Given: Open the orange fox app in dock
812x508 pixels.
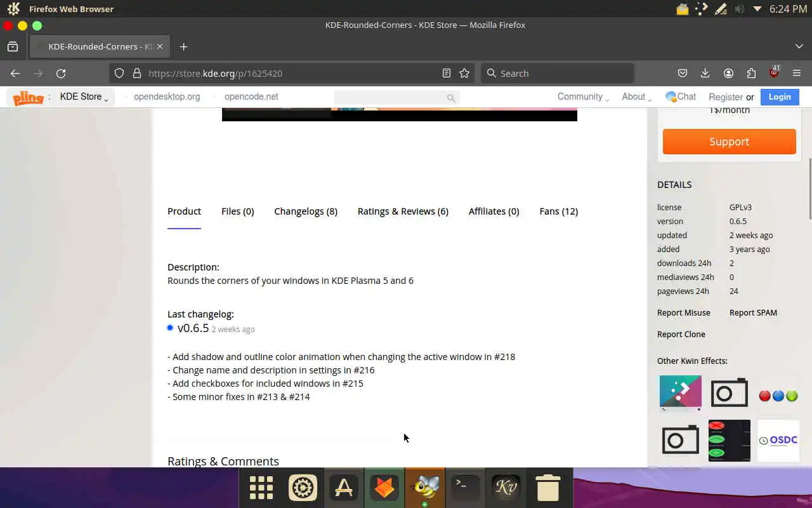Looking at the screenshot, I should [384, 488].
